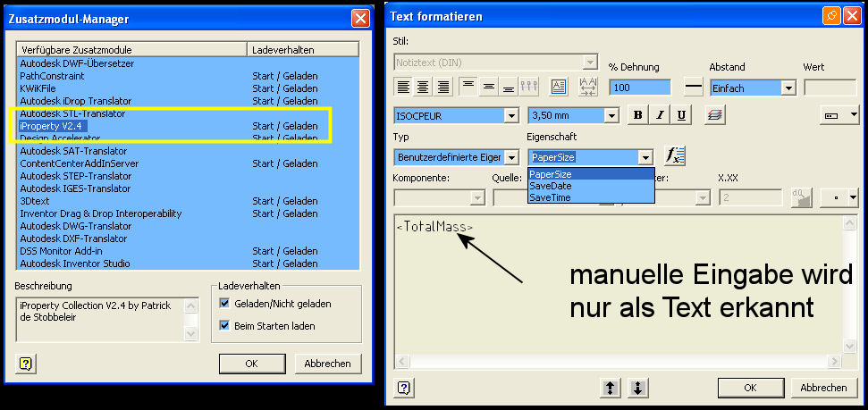Click the center-align text icon

[423, 87]
